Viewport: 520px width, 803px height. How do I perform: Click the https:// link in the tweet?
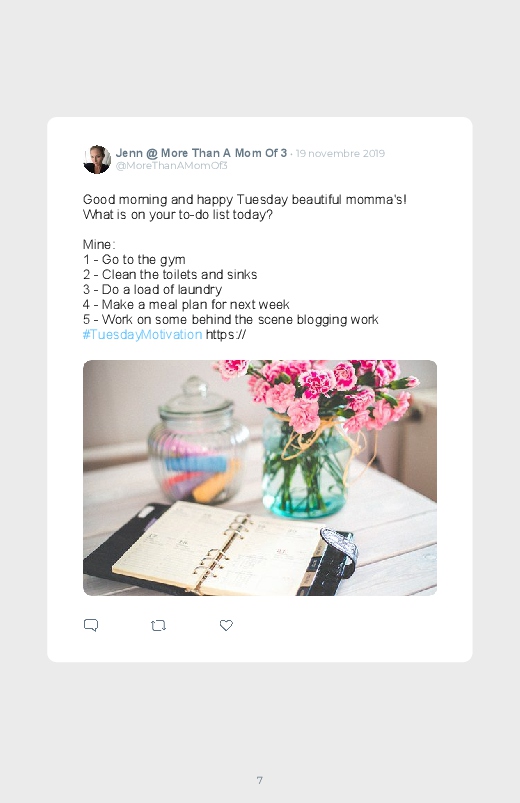coord(226,335)
